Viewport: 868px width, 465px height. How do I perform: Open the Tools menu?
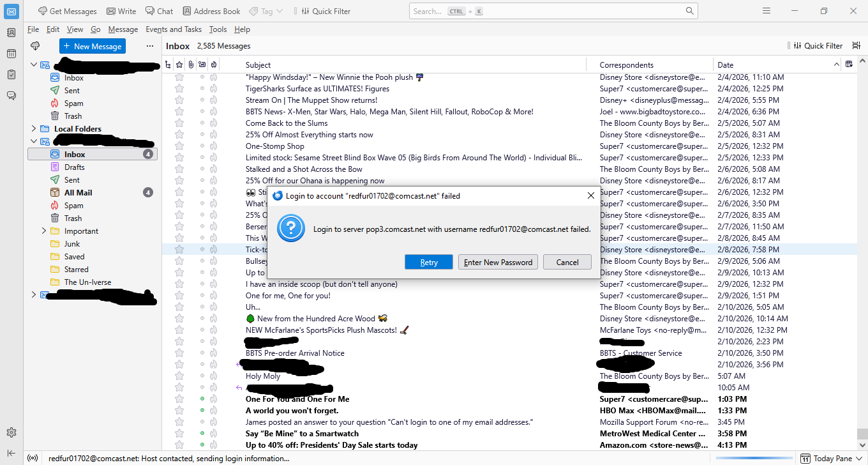point(218,29)
